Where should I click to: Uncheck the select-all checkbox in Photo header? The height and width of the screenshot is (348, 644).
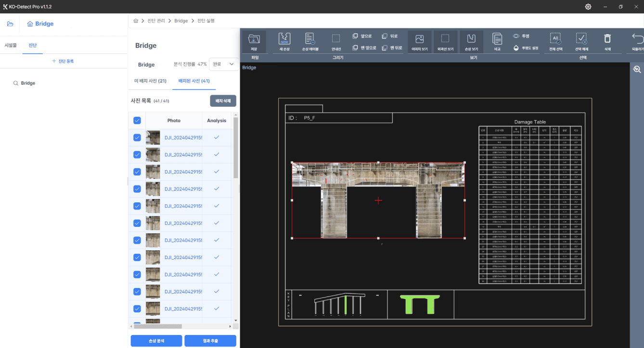click(137, 121)
